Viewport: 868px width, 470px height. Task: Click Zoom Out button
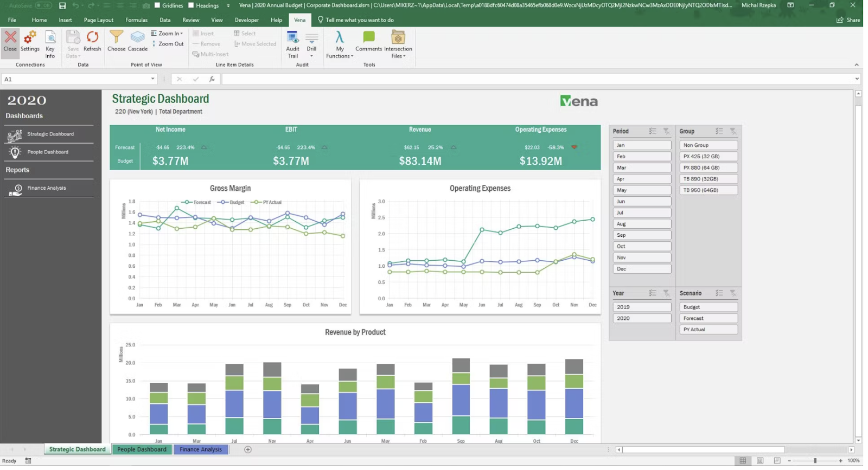[168, 44]
